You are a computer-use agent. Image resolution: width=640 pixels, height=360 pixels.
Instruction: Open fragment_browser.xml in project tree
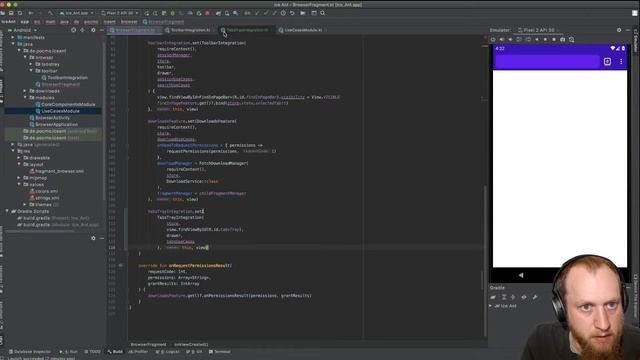[x=56, y=171]
